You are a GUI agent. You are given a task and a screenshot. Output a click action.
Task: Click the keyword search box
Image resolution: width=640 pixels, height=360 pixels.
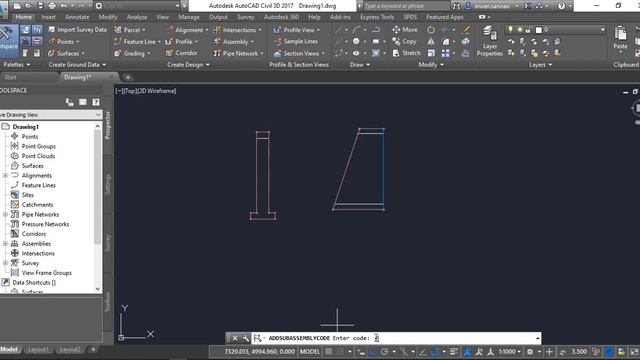click(406, 6)
